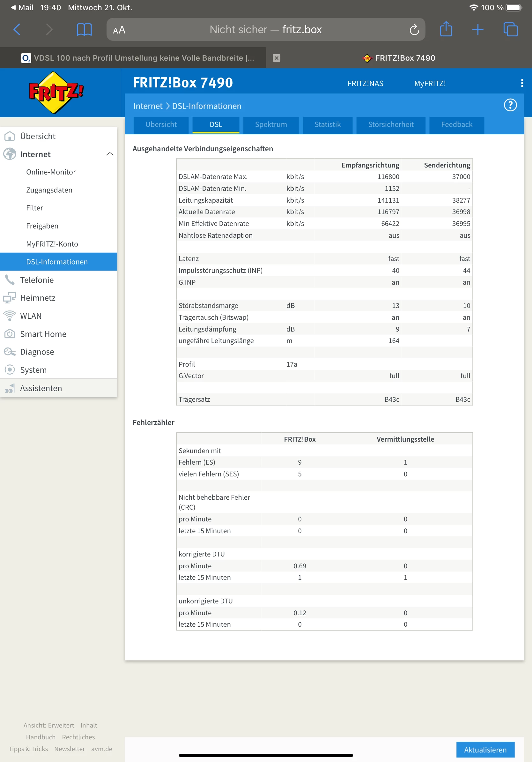Open the Rechtliches footer link

click(78, 737)
